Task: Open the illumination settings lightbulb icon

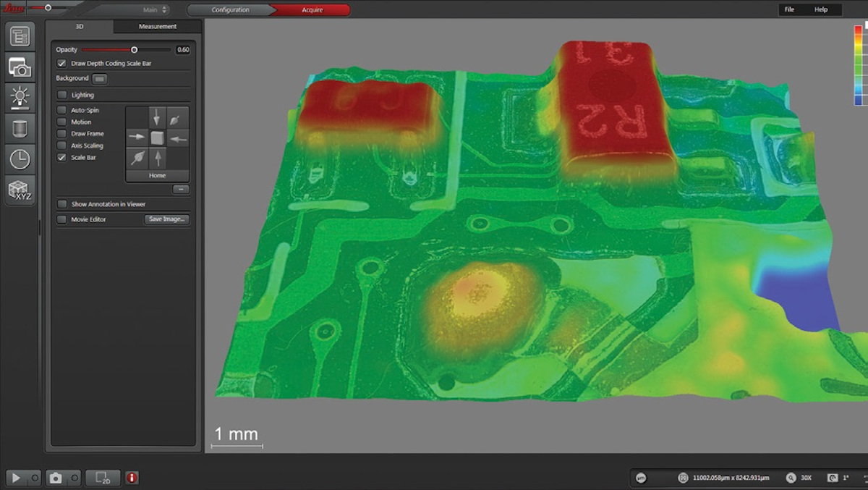Action: [20, 98]
